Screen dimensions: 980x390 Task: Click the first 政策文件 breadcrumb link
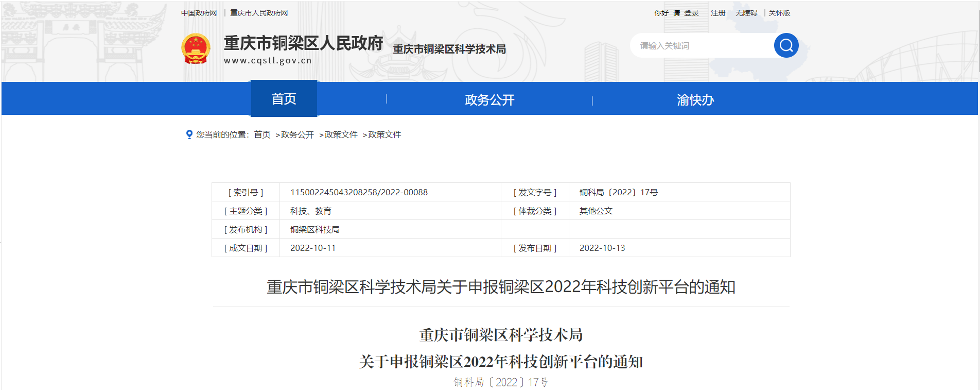pyautogui.click(x=341, y=134)
